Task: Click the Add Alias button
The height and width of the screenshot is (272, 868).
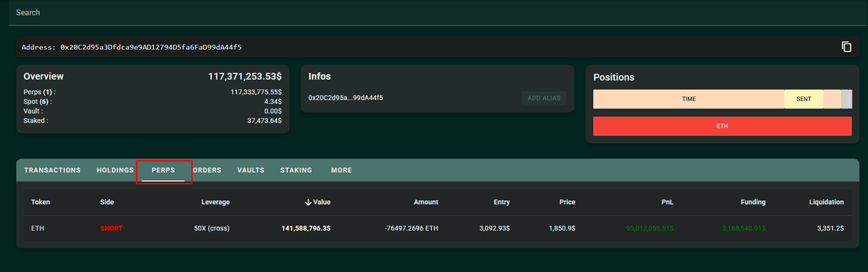Action: point(544,98)
